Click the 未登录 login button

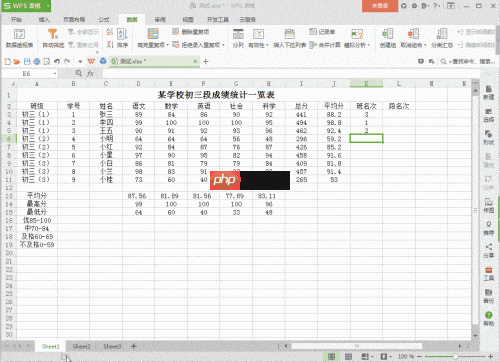coord(380,6)
